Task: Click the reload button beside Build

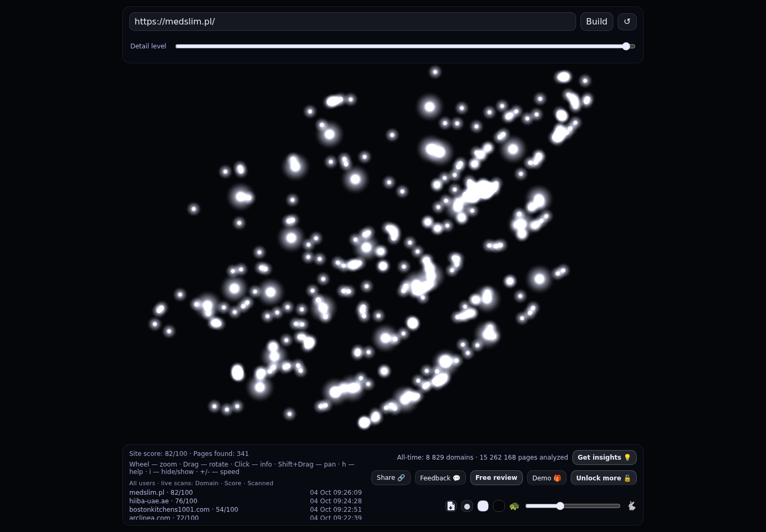Action: [627, 21]
